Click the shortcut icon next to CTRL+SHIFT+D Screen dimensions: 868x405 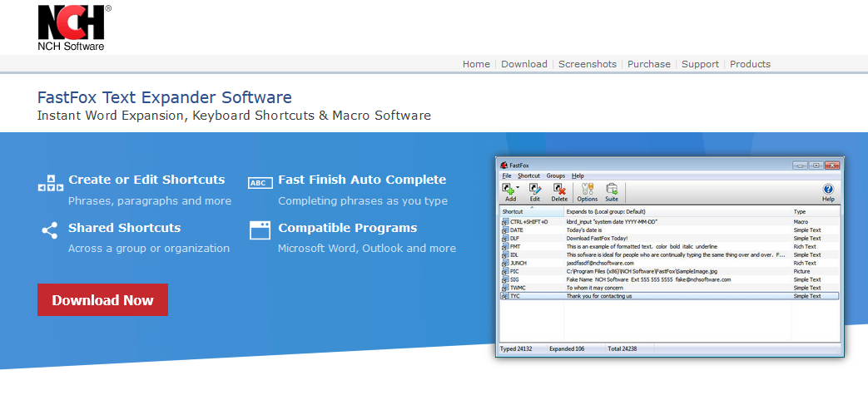pyautogui.click(x=505, y=221)
